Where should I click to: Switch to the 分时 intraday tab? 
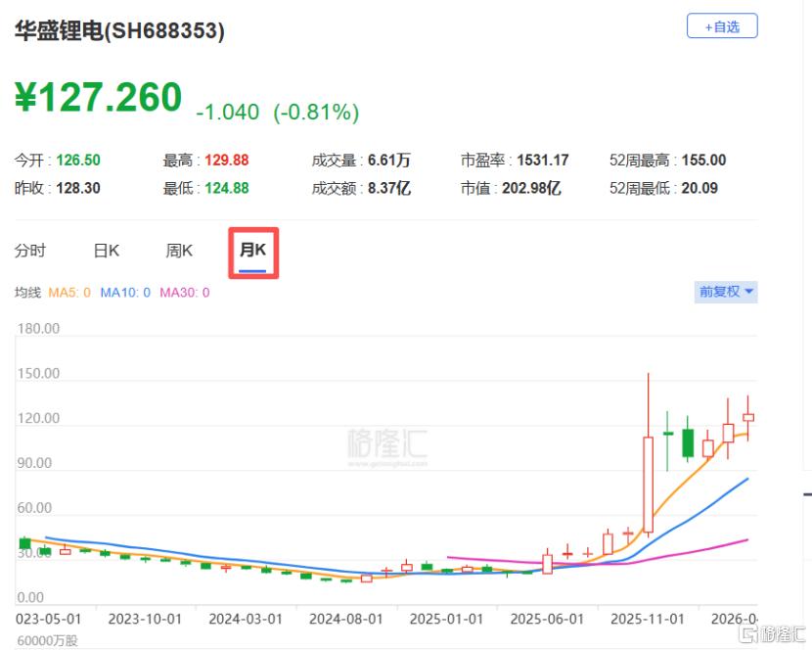tap(32, 251)
